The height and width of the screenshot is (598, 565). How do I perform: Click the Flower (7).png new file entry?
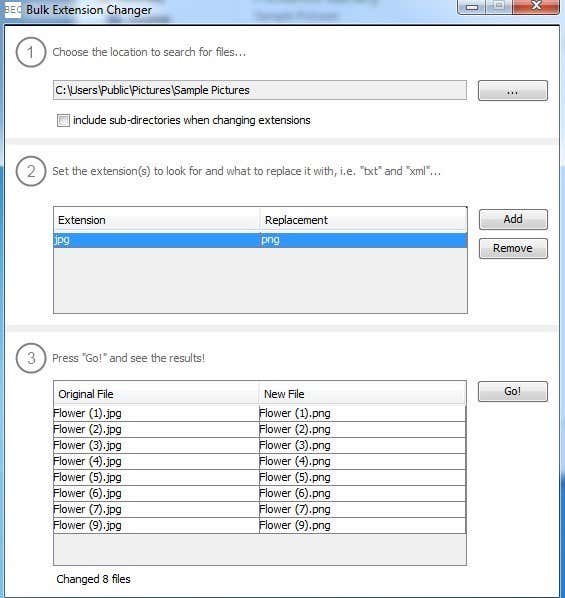pos(295,510)
